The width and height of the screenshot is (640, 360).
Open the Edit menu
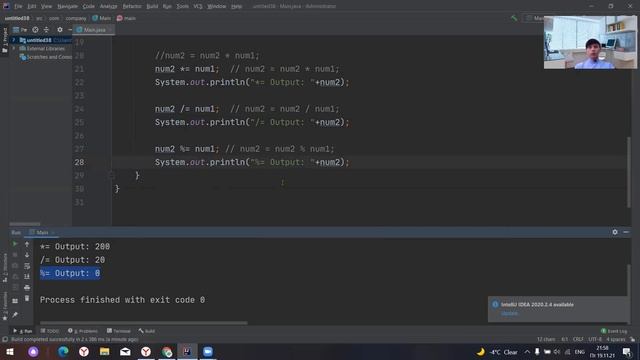pyautogui.click(x=32, y=6)
